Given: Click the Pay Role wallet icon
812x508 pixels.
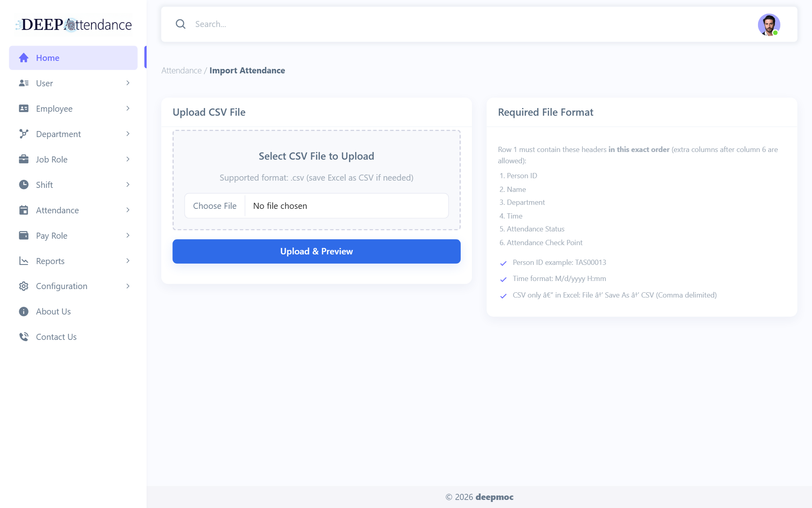Looking at the screenshot, I should (x=24, y=235).
